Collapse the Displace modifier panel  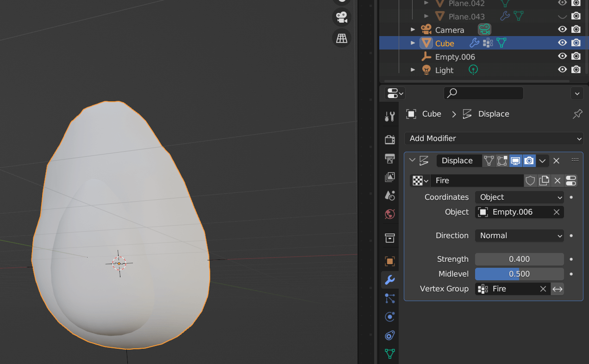click(x=412, y=160)
